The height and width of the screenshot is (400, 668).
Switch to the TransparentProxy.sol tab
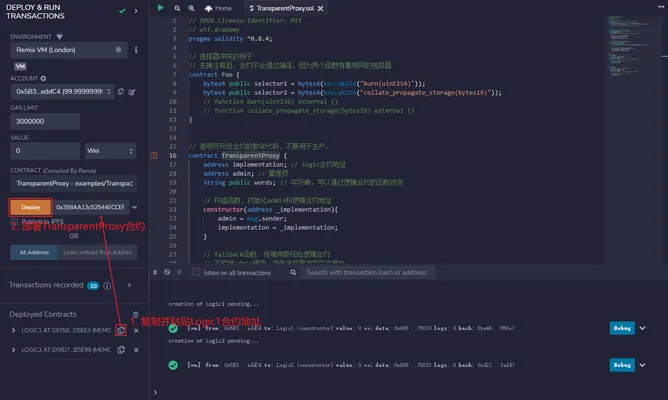pyautogui.click(x=282, y=8)
